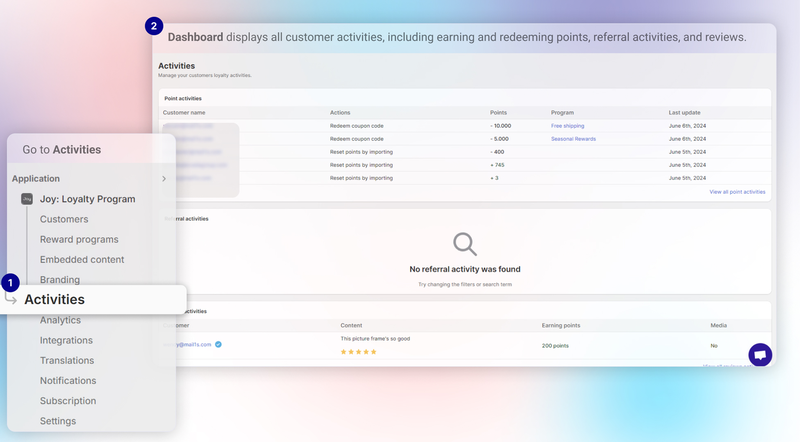Open the Seasonal Rewards program link

pos(573,139)
